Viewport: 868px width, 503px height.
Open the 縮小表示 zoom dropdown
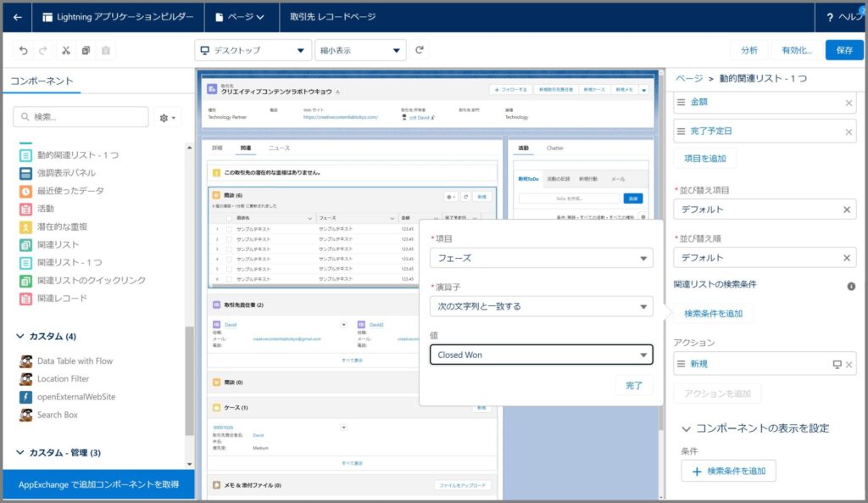point(360,51)
